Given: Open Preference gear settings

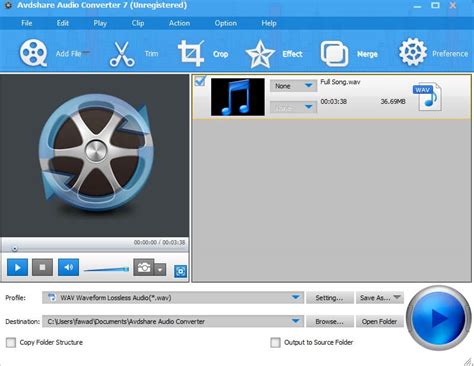Looking at the screenshot, I should pos(413,52).
